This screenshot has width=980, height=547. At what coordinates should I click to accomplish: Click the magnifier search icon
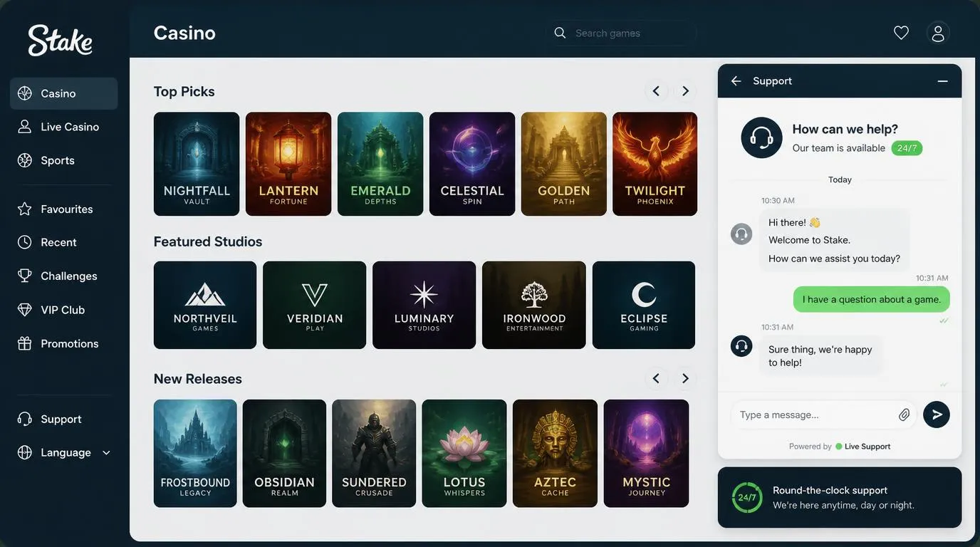[560, 33]
